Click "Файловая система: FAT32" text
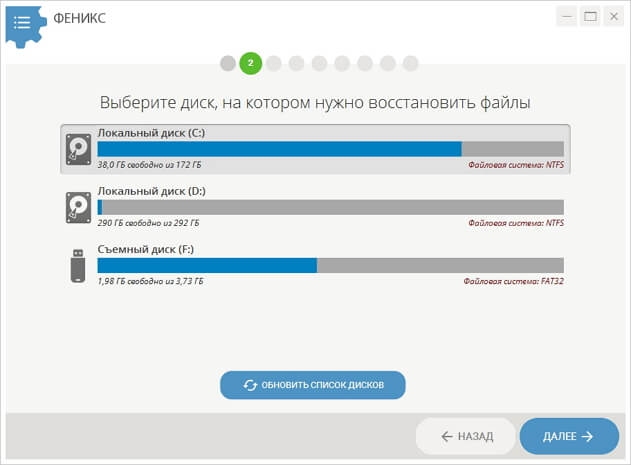The height and width of the screenshot is (465, 631). [513, 281]
